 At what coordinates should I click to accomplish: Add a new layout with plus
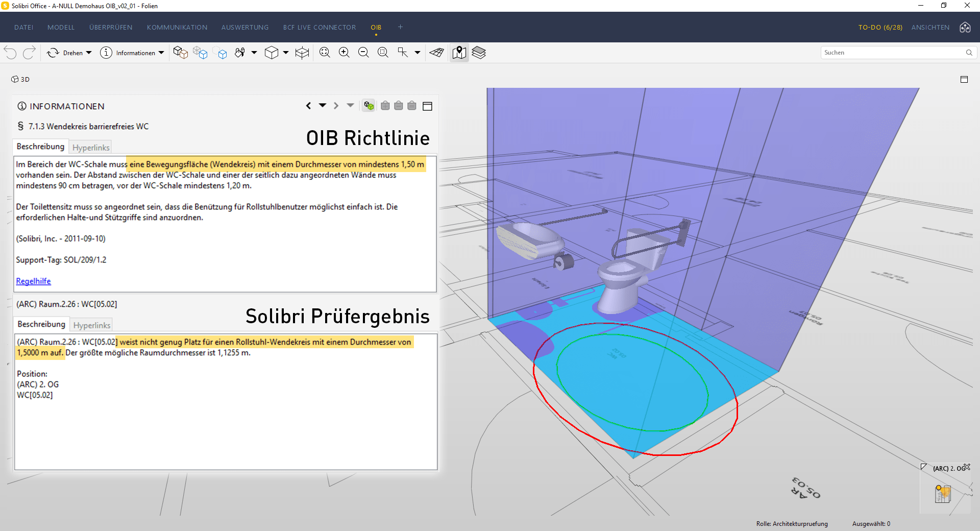pos(400,27)
